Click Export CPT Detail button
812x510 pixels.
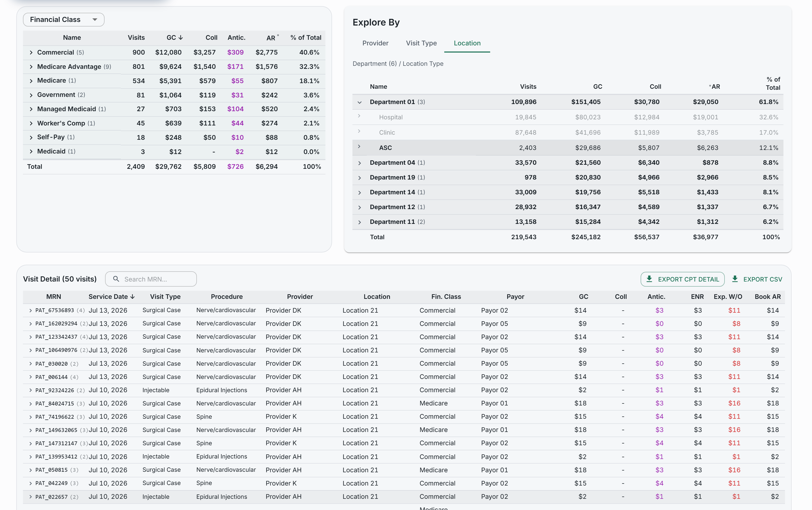(682, 279)
